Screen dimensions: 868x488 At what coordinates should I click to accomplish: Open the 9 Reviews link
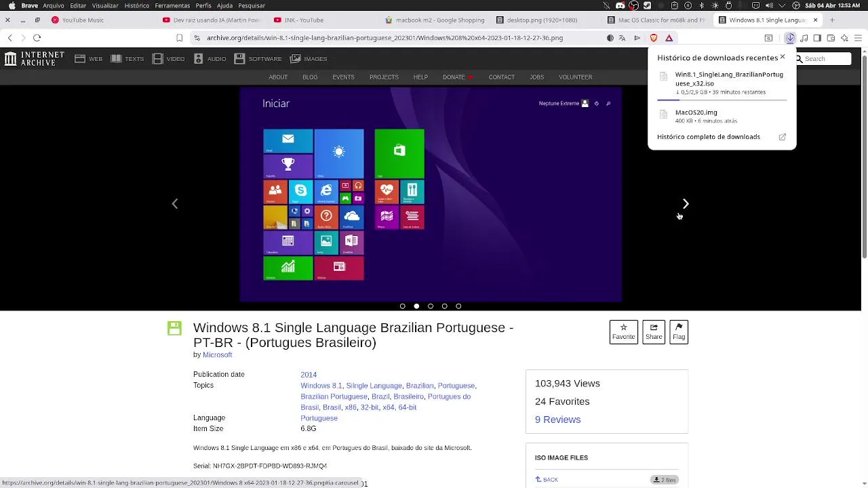pos(557,420)
